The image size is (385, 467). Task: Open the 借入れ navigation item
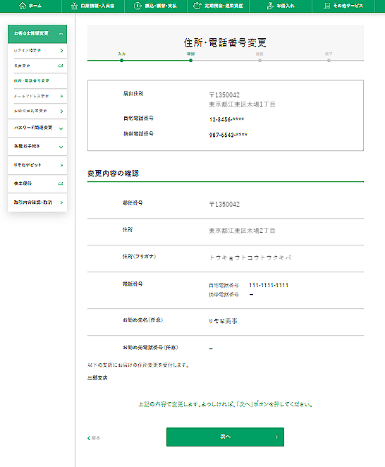click(x=281, y=6)
